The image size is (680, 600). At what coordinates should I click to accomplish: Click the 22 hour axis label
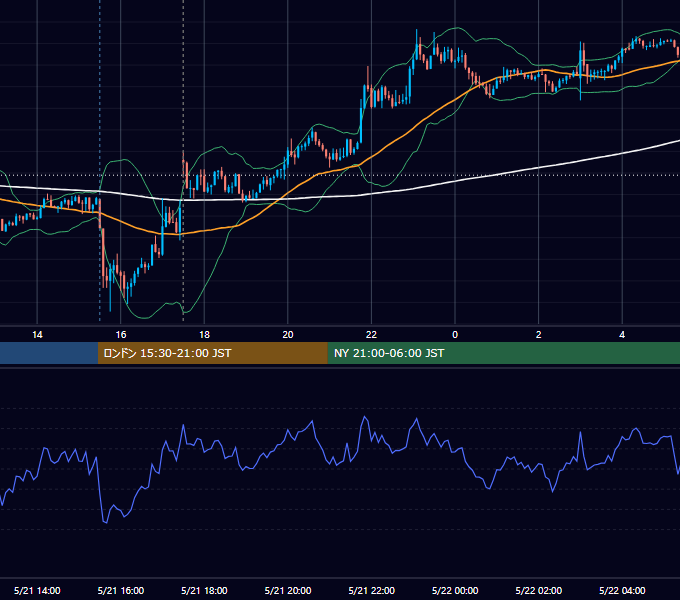371,335
